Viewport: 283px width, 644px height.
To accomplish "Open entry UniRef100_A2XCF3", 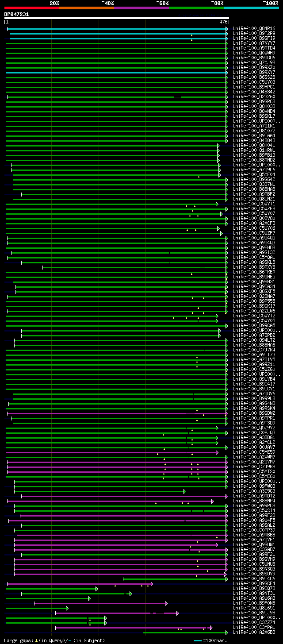I will (x=254, y=223).
